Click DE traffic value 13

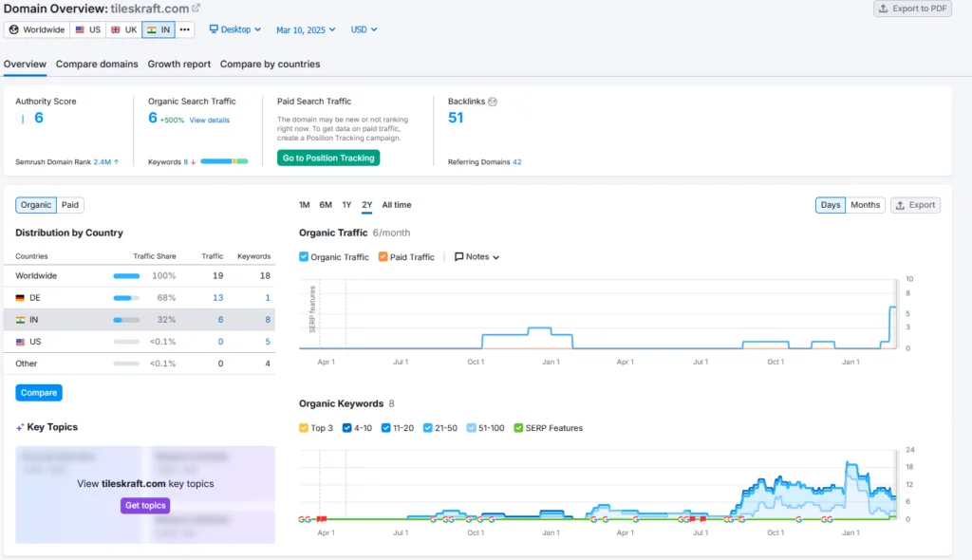coord(217,298)
